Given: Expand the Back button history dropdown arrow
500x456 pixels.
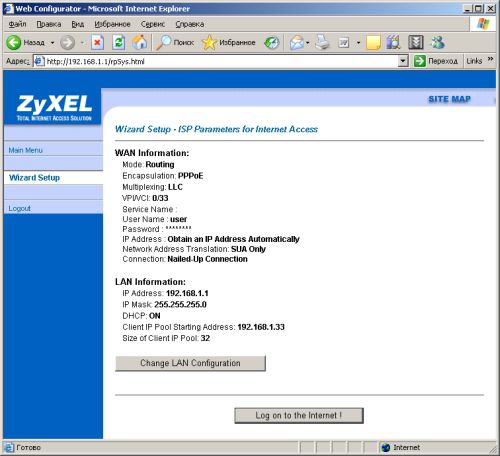Looking at the screenshot, I should (52, 43).
